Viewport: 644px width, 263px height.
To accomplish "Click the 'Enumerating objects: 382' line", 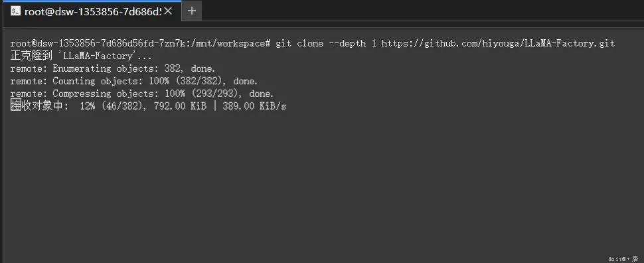I will click(x=113, y=68).
